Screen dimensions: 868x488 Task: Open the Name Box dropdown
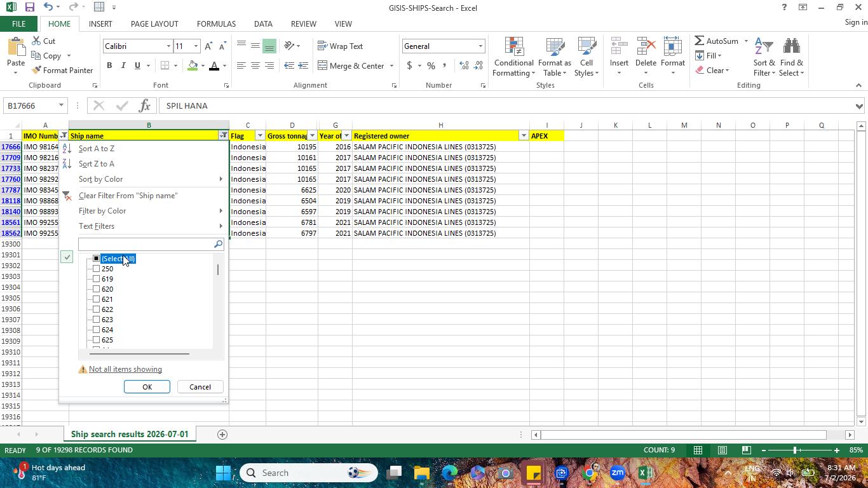(61, 105)
